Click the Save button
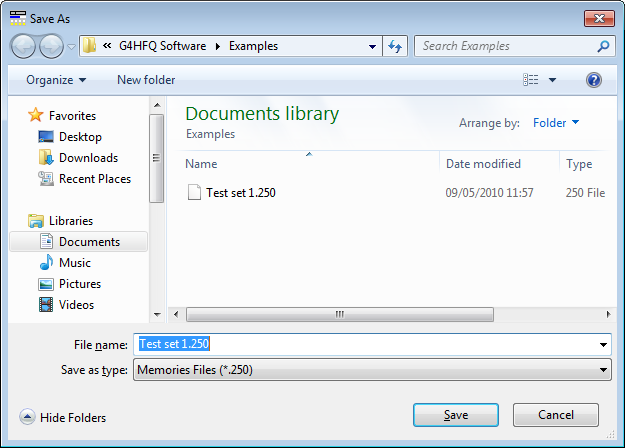Screen dimensions: 625x448 point(455,415)
